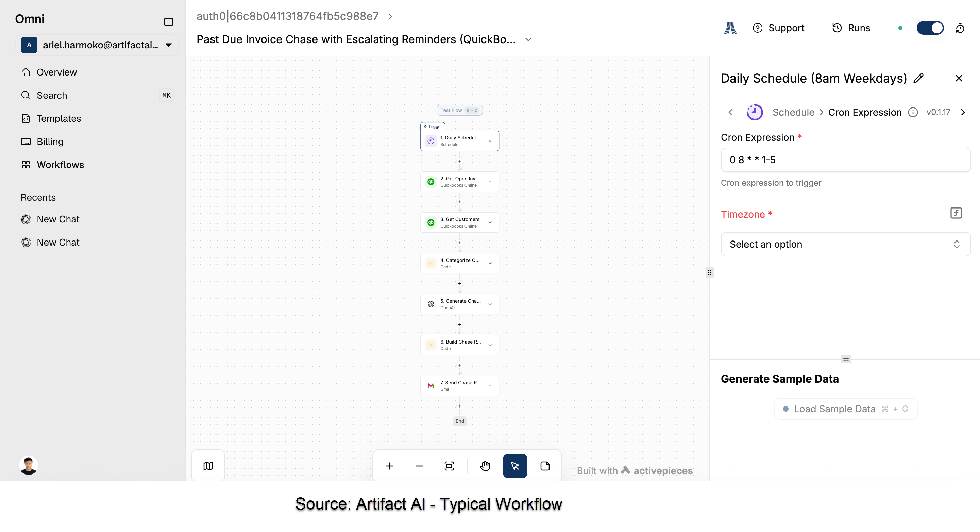
Task: Open Search from the sidebar
Action: point(51,95)
